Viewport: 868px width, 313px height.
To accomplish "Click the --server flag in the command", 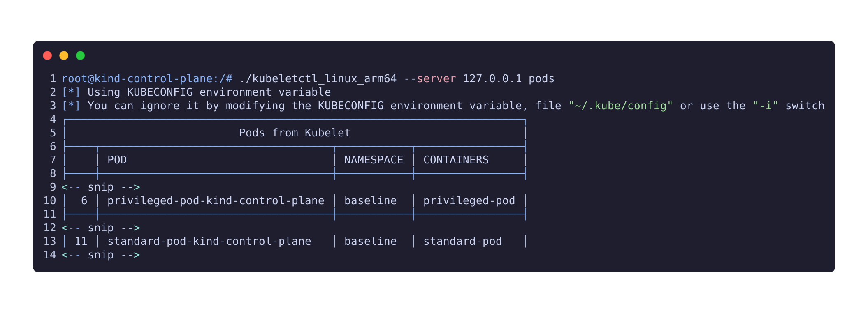I will click(430, 78).
